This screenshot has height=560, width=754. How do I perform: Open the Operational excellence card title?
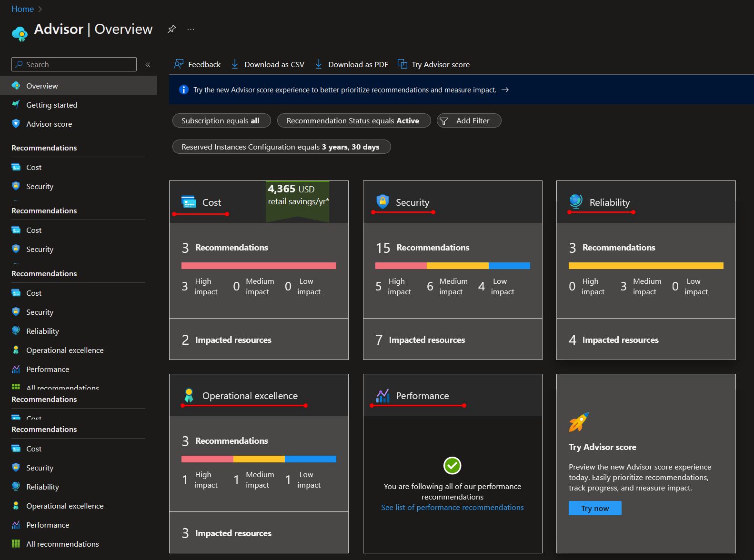click(250, 396)
